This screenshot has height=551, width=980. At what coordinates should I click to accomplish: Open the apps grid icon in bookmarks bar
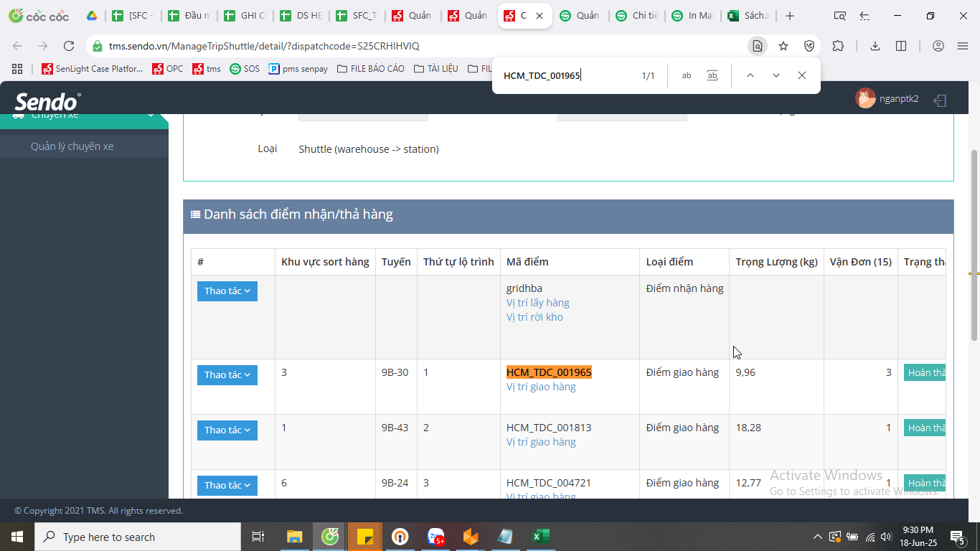coord(17,69)
